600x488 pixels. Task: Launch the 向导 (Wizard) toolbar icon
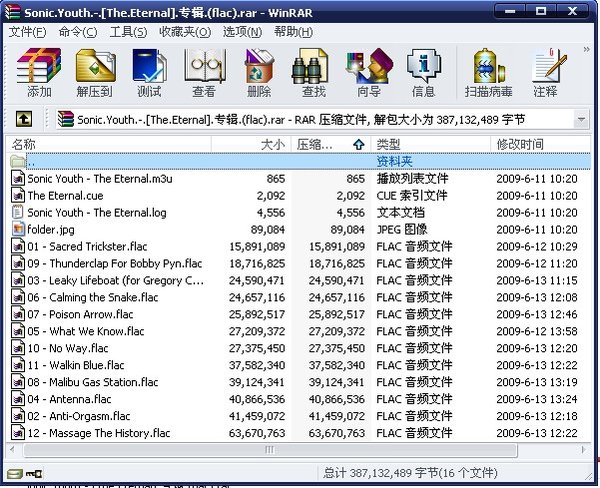point(369,72)
